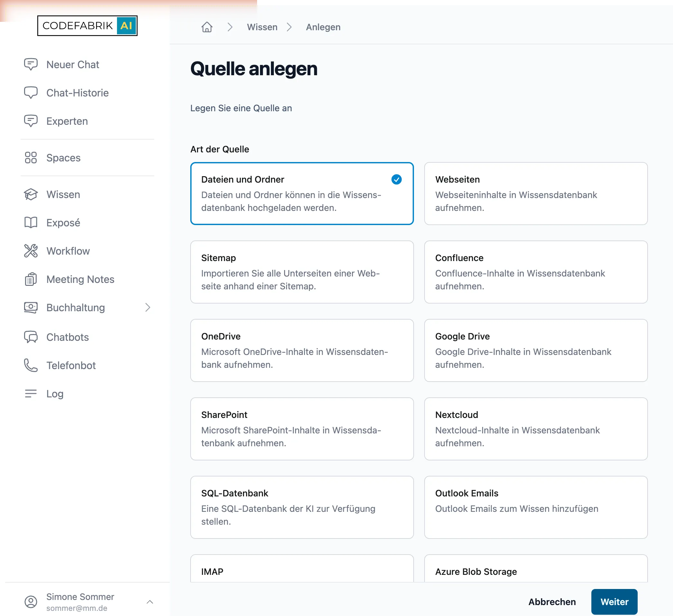
Task: Click Abbrechen to cancel
Action: (552, 602)
